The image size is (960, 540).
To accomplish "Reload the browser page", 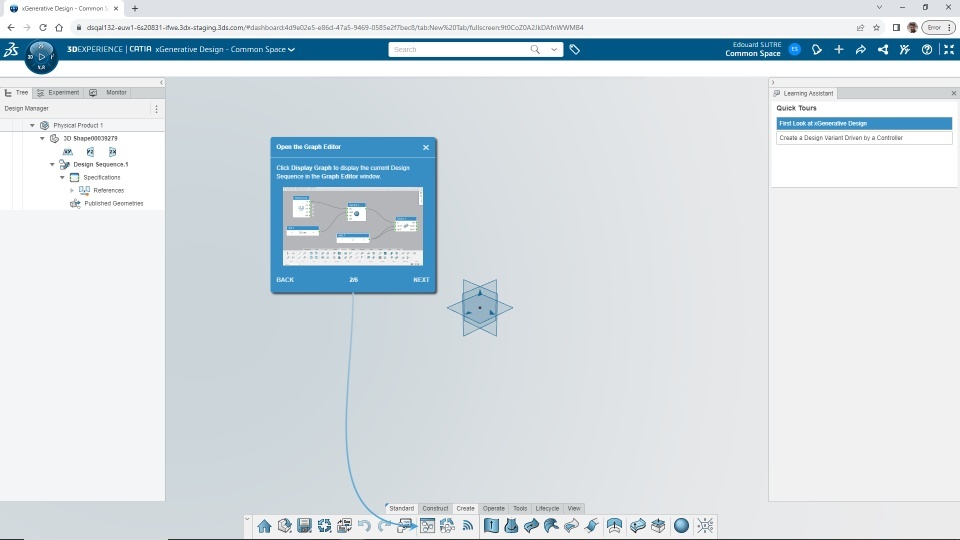I will point(43,28).
